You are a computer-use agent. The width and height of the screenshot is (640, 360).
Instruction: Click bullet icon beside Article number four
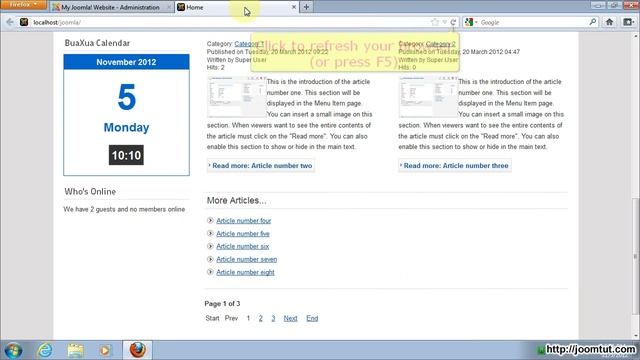pos(210,220)
